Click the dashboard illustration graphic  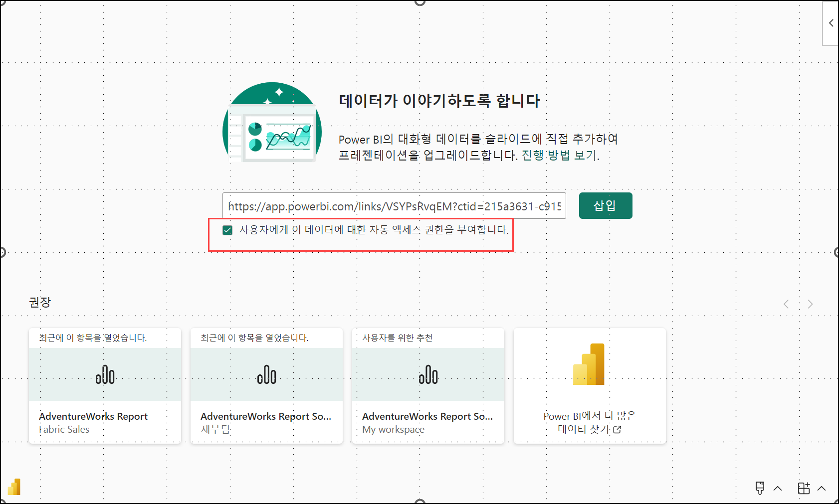point(272,122)
